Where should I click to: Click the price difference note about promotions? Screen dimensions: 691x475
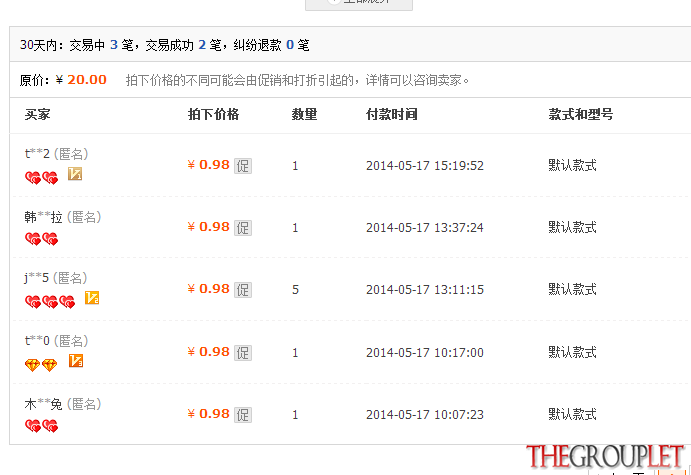tap(297, 80)
